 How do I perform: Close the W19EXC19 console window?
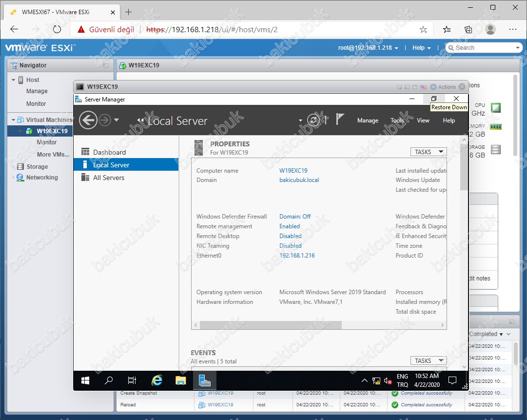[462, 87]
